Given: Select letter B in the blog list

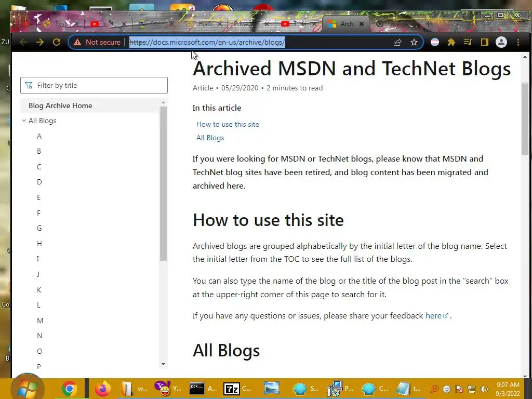Looking at the screenshot, I should (39, 151).
